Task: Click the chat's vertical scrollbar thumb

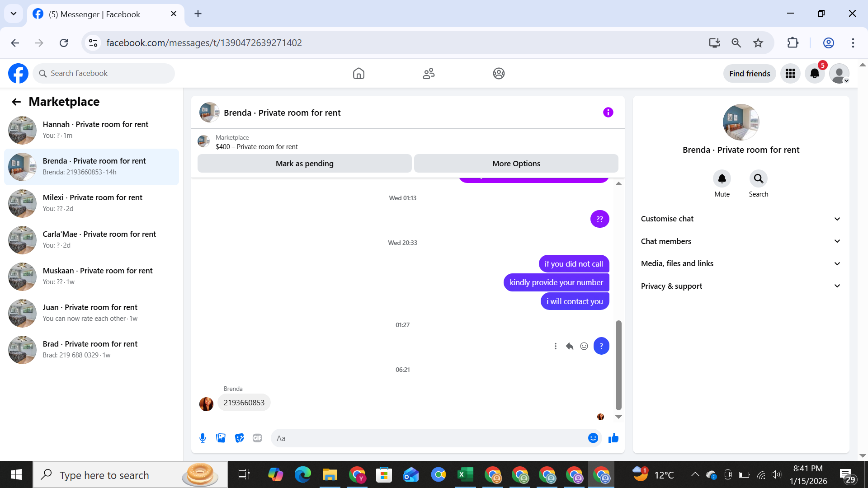Action: tap(618, 365)
